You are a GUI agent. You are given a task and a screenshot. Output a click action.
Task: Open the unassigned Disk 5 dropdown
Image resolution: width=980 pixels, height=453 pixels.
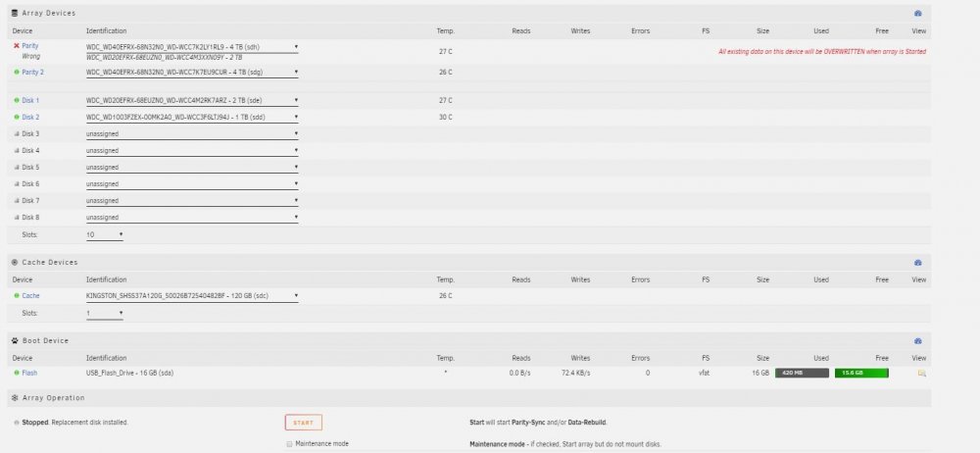[x=192, y=168]
